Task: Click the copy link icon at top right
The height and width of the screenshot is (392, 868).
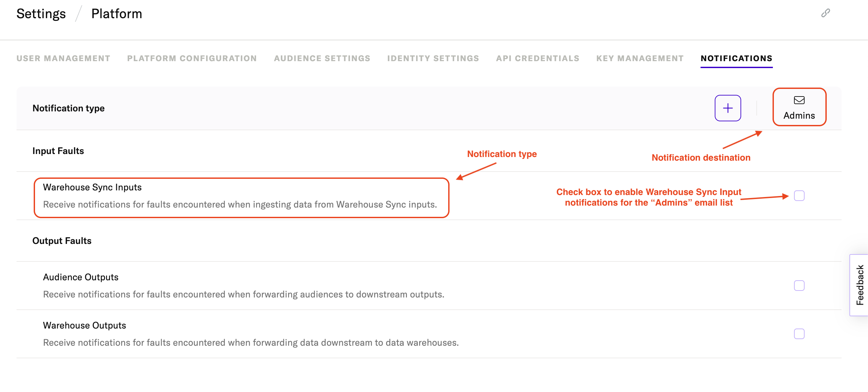Action: (x=825, y=13)
